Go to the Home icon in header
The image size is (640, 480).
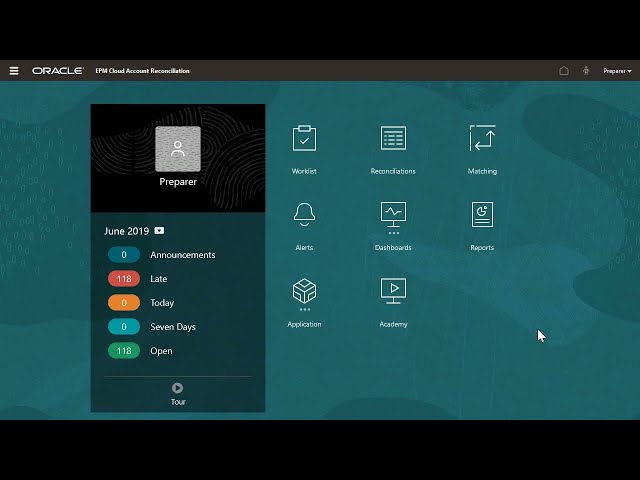pyautogui.click(x=564, y=71)
